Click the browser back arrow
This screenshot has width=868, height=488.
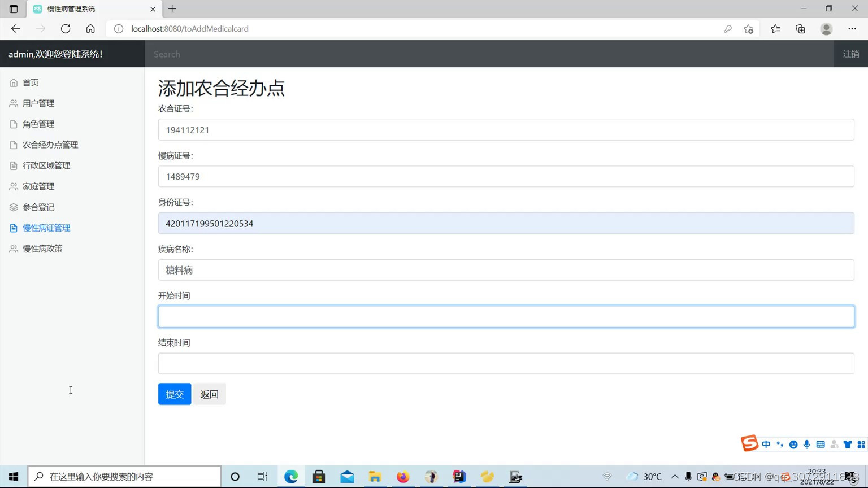point(16,29)
